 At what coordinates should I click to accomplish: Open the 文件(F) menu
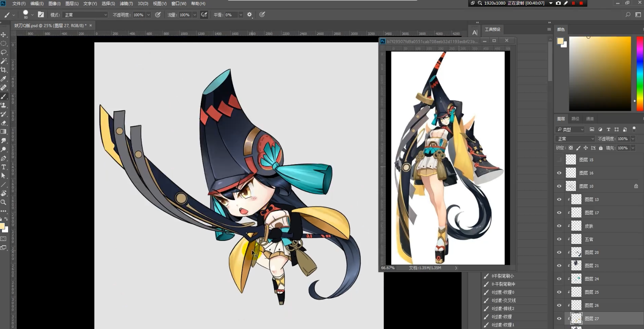point(19,3)
